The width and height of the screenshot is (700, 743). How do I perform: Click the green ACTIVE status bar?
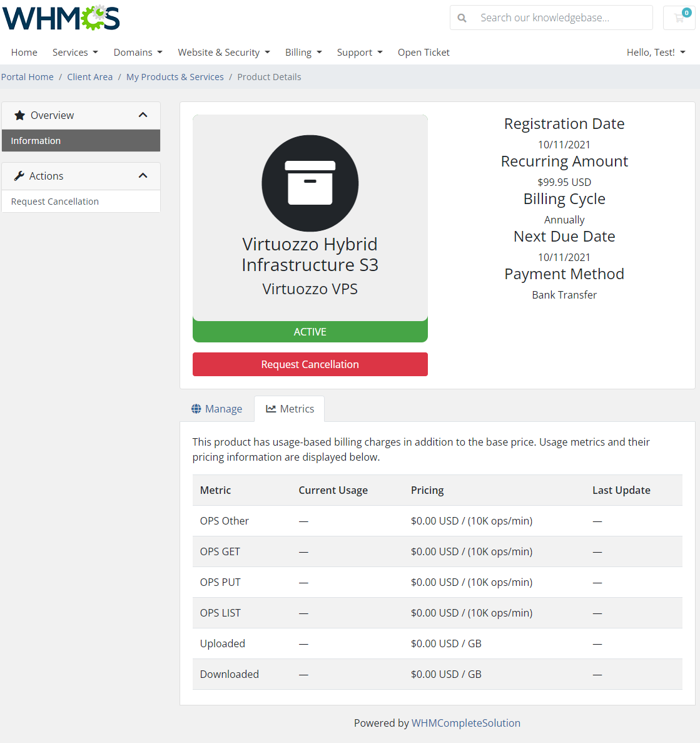point(310,332)
